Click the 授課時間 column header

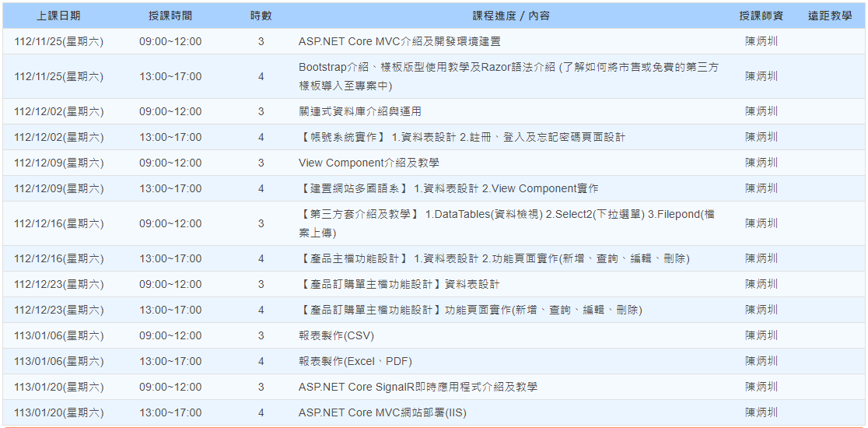[x=170, y=16]
